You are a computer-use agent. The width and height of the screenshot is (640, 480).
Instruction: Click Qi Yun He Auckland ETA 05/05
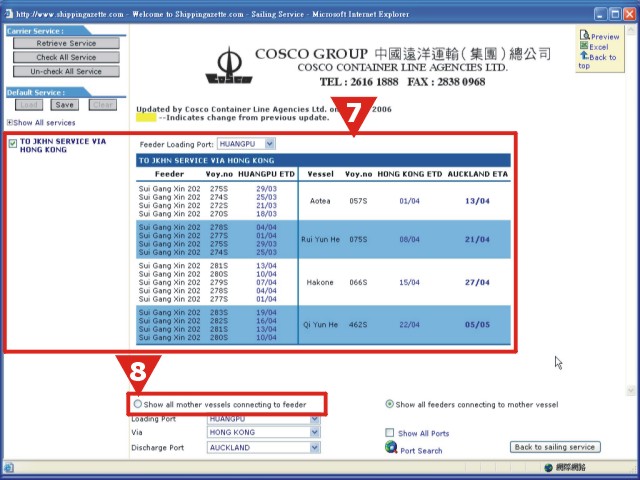(477, 325)
